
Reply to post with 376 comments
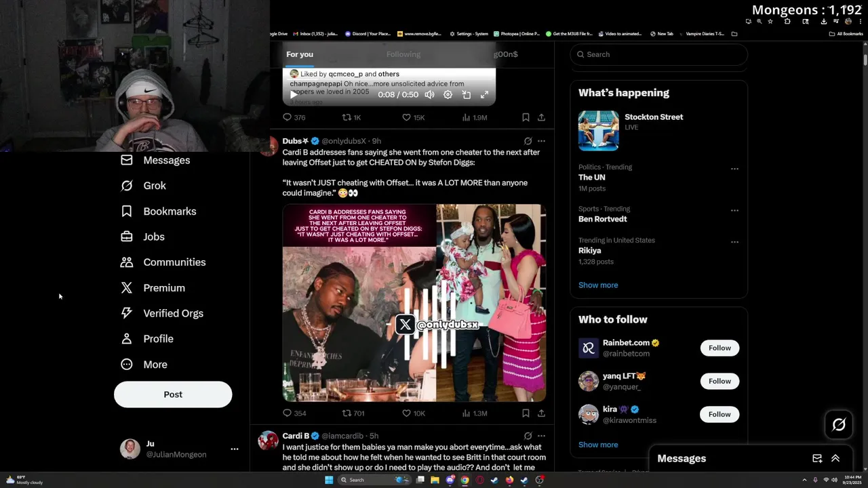294,117
